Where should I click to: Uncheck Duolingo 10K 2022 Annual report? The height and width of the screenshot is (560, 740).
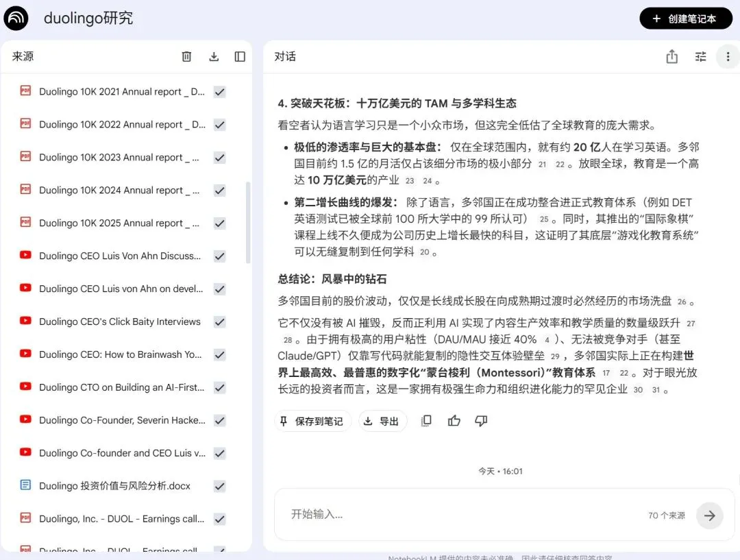coord(219,125)
